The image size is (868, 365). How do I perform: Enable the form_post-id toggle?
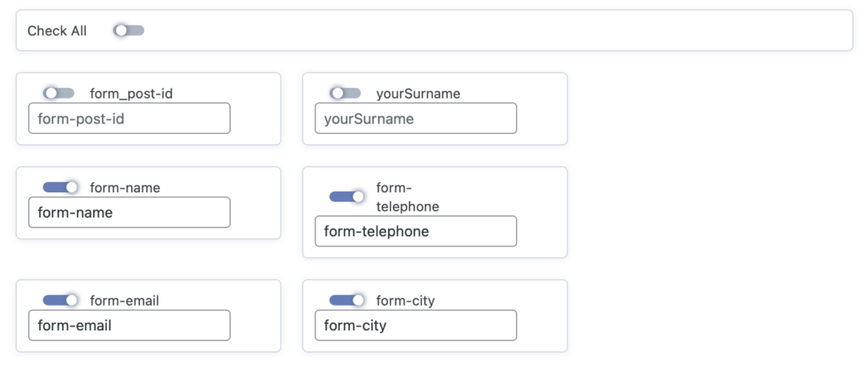click(60, 93)
